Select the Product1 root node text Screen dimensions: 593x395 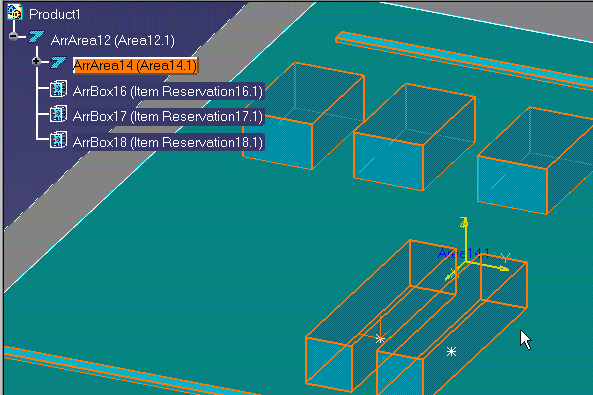(54, 14)
